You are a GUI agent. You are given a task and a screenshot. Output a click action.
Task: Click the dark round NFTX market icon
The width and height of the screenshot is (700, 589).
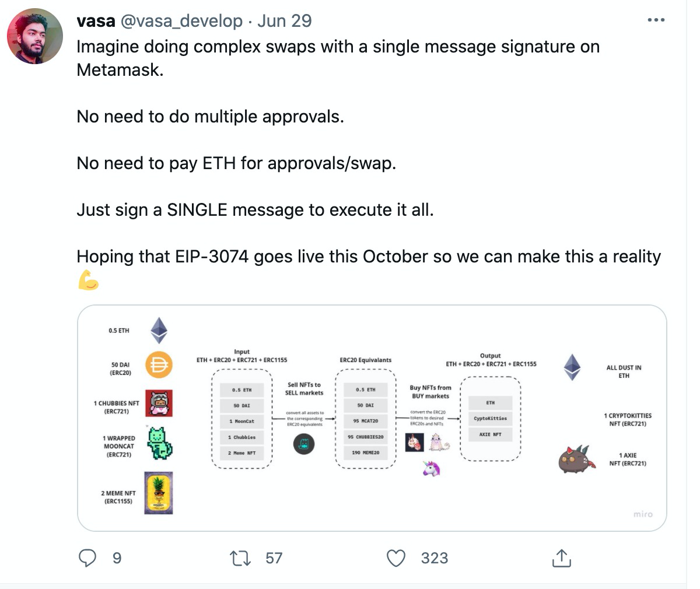pyautogui.click(x=303, y=445)
